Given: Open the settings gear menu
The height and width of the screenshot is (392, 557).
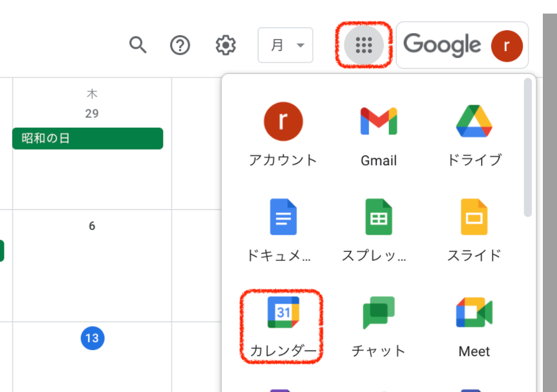Looking at the screenshot, I should 226,45.
